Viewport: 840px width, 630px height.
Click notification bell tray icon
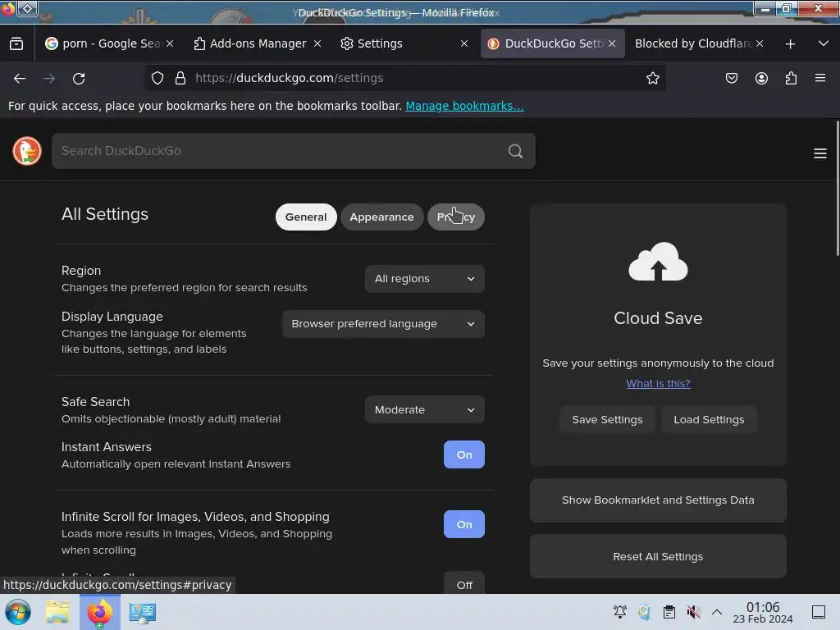pos(620,612)
